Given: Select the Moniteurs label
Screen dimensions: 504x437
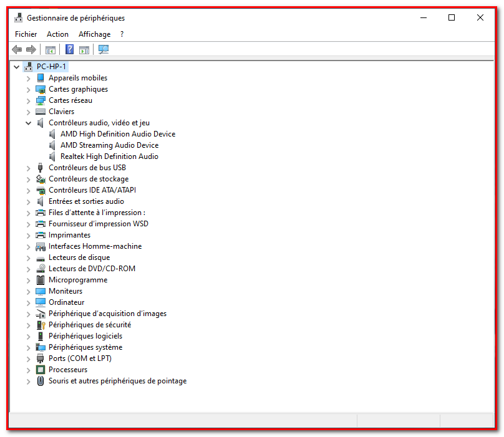Looking at the screenshot, I should 65,291.
